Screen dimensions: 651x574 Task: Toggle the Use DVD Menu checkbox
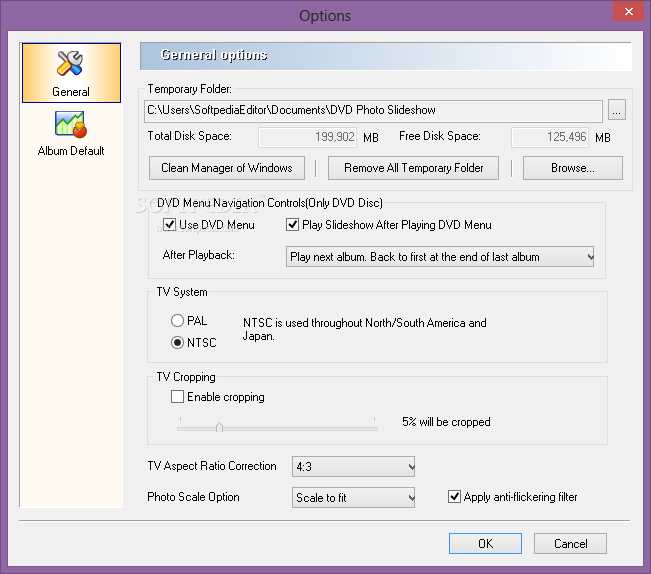pos(169,225)
